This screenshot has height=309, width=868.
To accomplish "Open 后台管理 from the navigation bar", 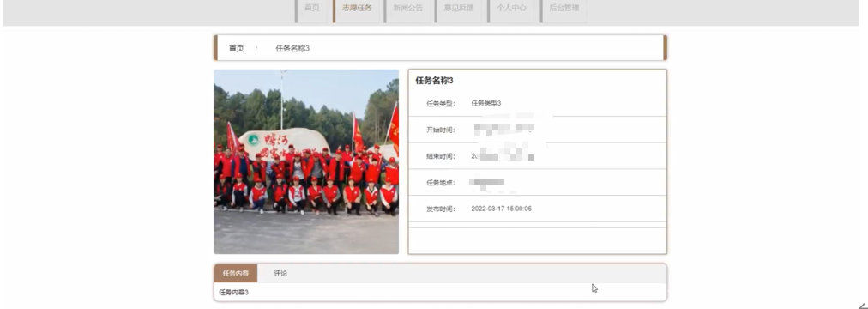I will click(564, 9).
